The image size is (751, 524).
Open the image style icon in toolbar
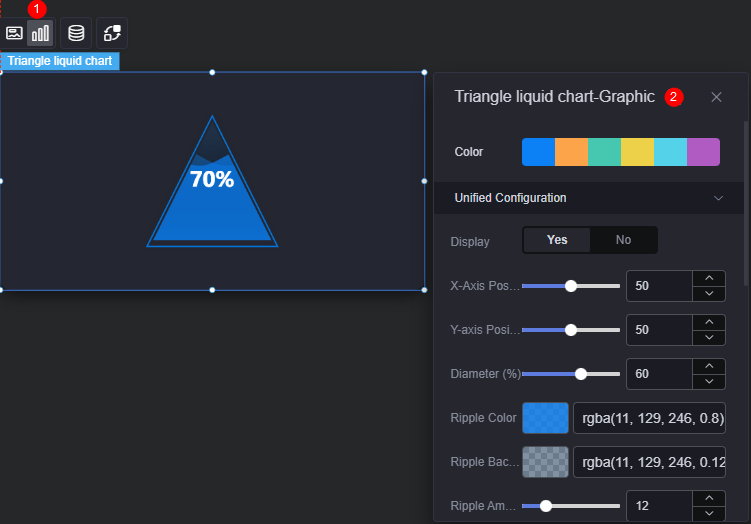pyautogui.click(x=14, y=33)
